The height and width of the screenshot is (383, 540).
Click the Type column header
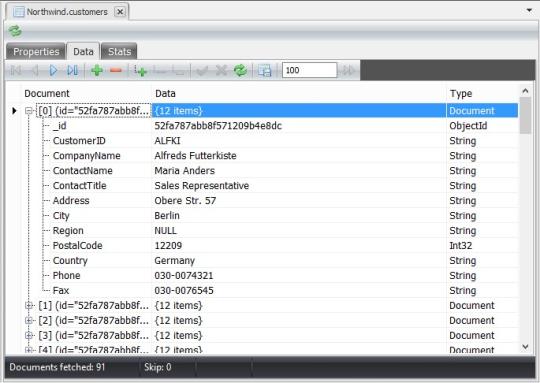pos(461,94)
